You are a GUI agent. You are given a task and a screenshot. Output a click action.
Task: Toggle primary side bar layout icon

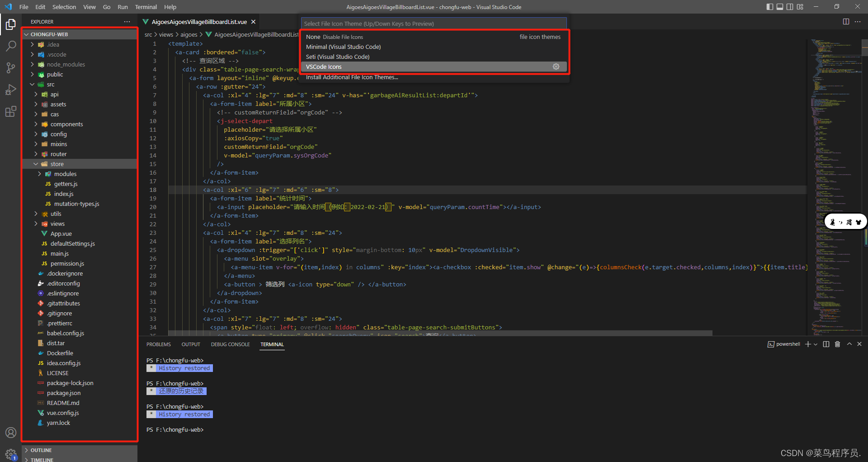tap(770, 7)
